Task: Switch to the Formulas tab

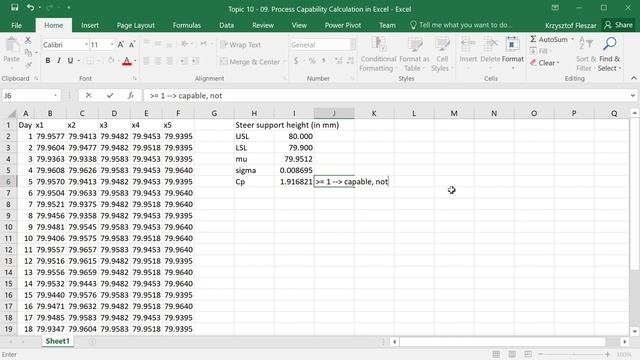Action: 187,25
